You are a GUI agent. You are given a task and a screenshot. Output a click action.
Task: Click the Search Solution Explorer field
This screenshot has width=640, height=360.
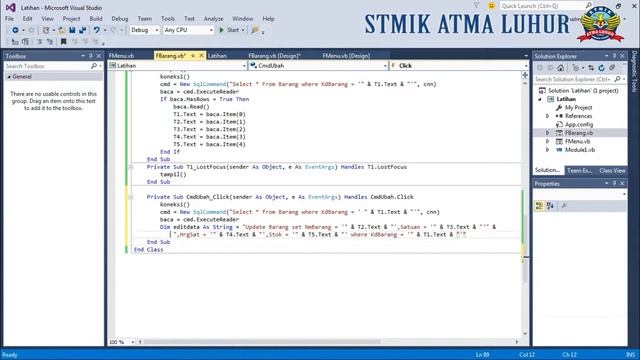click(x=573, y=79)
